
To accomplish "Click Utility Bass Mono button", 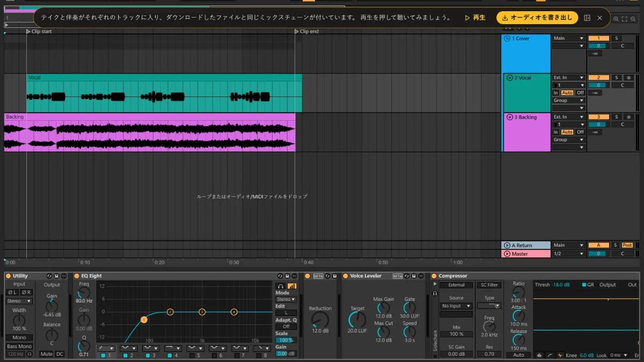I will (x=19, y=346).
